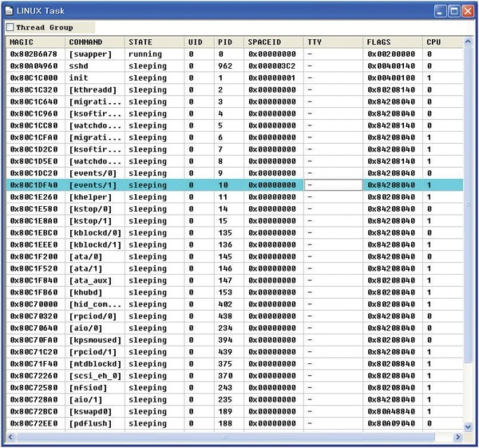Click the vertical scrollbar down arrow
The width and height of the screenshot is (479, 448).
click(x=468, y=427)
